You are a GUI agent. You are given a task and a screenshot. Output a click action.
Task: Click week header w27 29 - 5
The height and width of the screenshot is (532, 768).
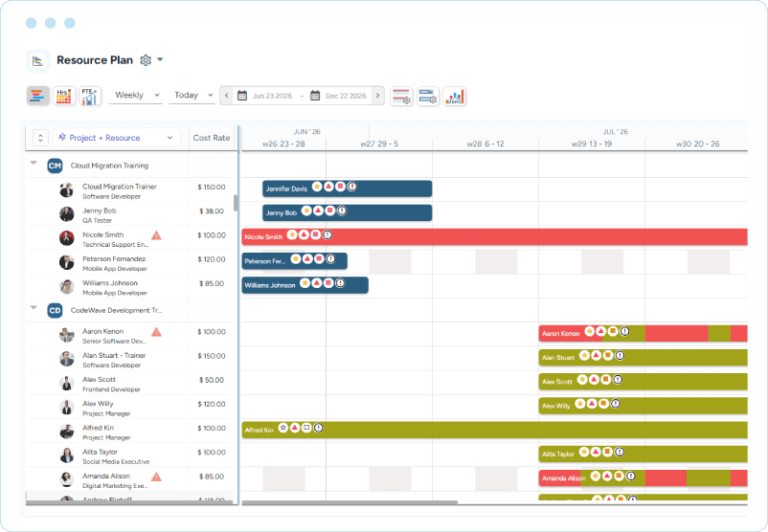[x=379, y=144]
